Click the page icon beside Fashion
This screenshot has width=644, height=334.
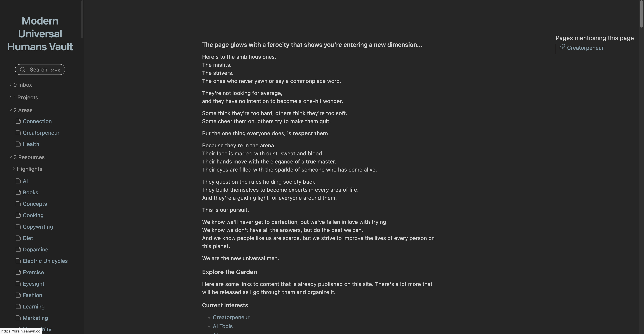pyautogui.click(x=18, y=295)
